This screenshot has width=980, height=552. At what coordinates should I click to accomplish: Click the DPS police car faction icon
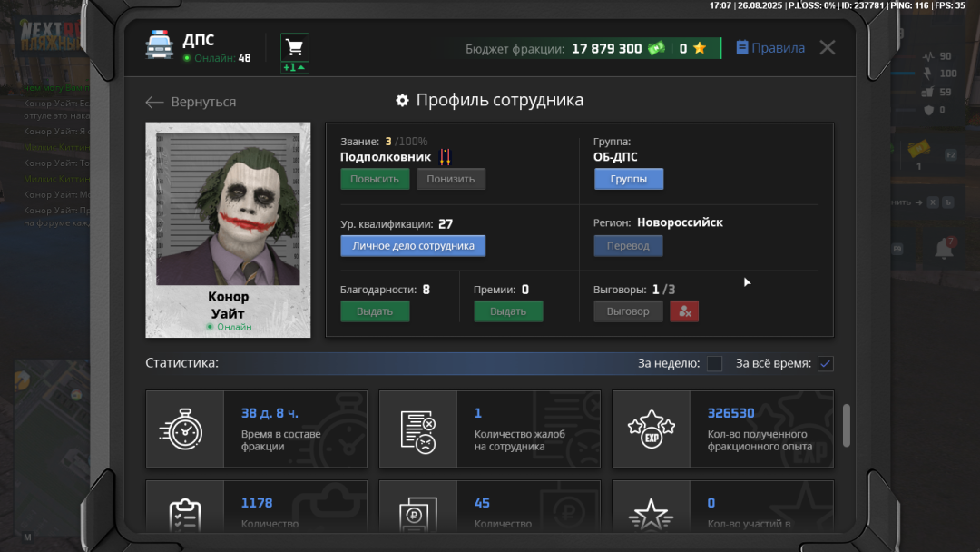coord(160,44)
